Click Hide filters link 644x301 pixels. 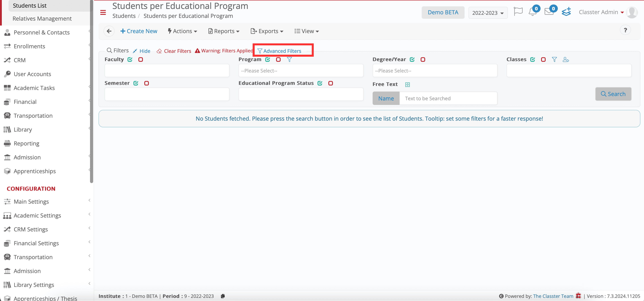point(142,51)
